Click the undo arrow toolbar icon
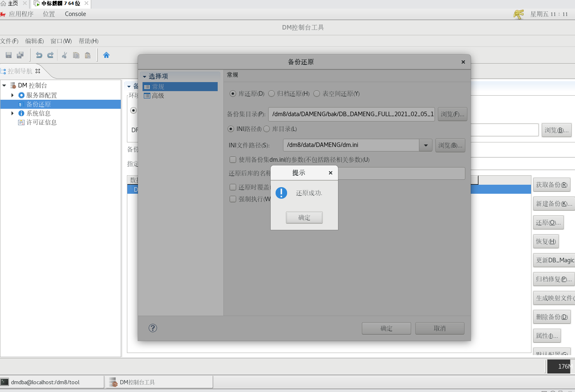Viewport: 575px width, 392px height. point(39,55)
